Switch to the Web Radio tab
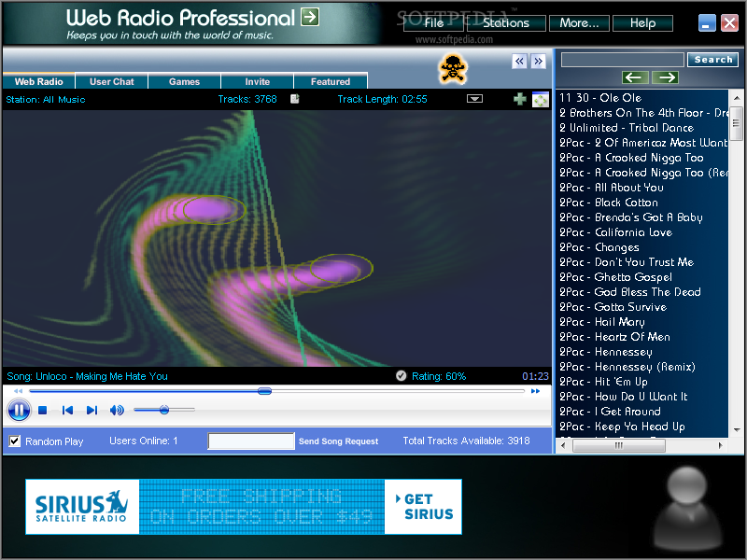 point(38,81)
